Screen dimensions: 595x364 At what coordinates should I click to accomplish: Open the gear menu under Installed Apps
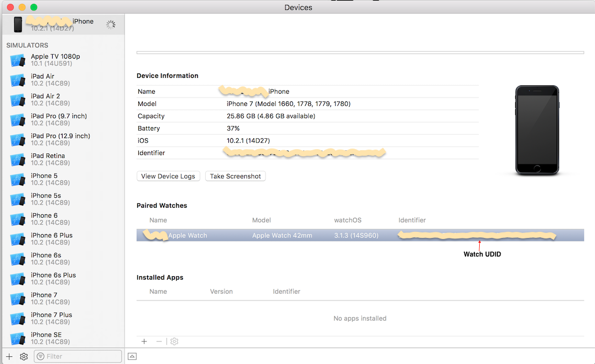click(x=174, y=342)
